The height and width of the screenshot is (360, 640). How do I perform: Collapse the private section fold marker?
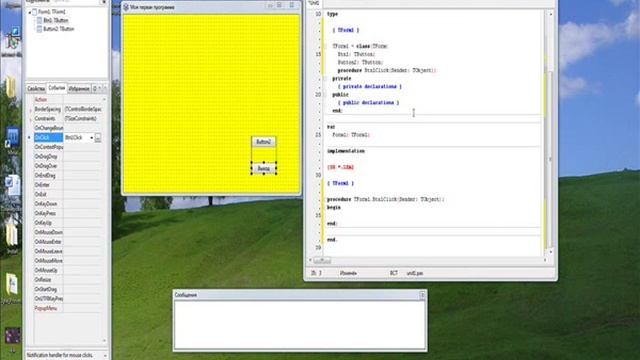pyautogui.click(x=325, y=78)
